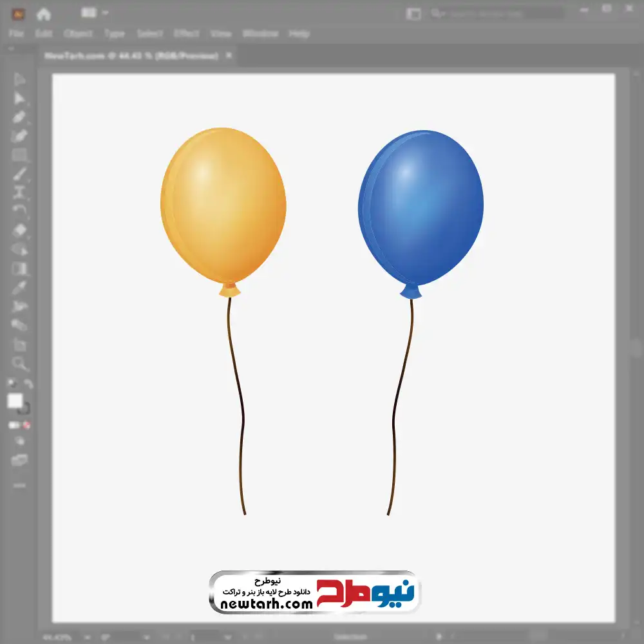Select the Rectangle shape tool

click(19, 155)
